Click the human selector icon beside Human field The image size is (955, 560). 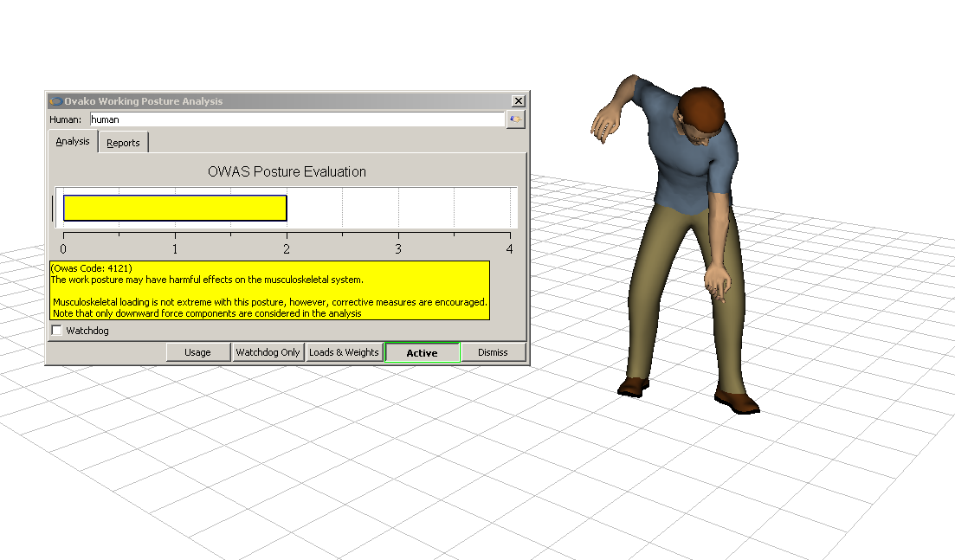(x=515, y=119)
